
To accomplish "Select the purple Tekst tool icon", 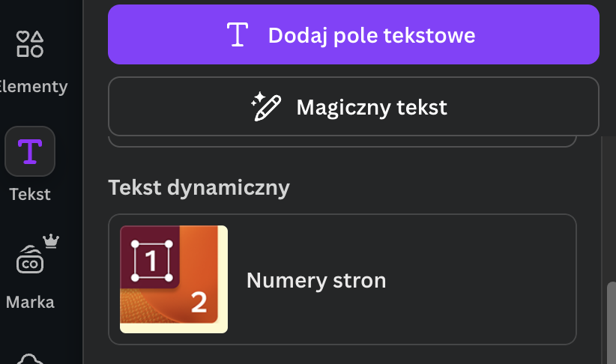I will click(x=30, y=151).
